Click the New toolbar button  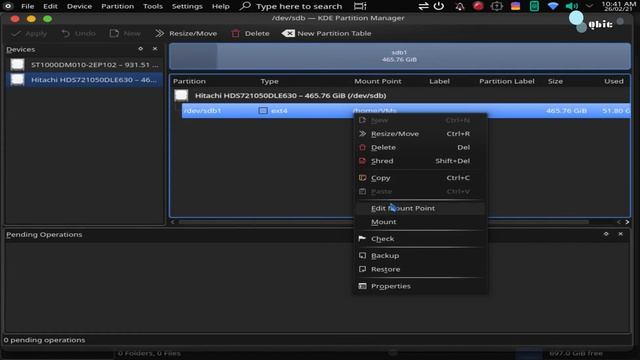click(x=125, y=33)
